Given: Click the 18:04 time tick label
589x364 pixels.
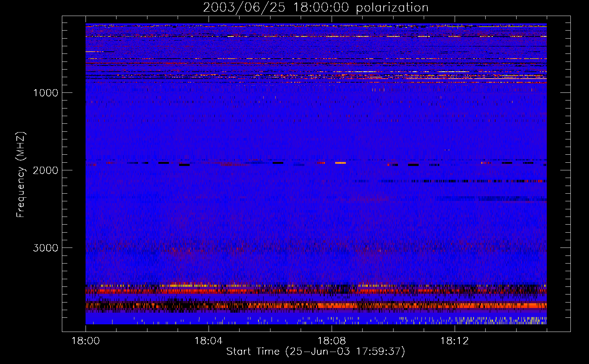Looking at the screenshot, I should (x=209, y=341).
